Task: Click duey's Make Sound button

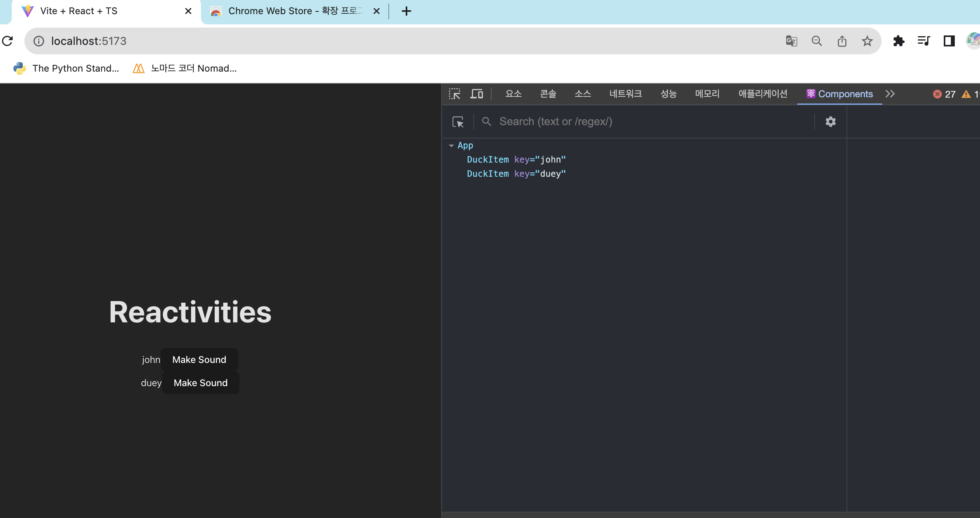Action: point(200,383)
